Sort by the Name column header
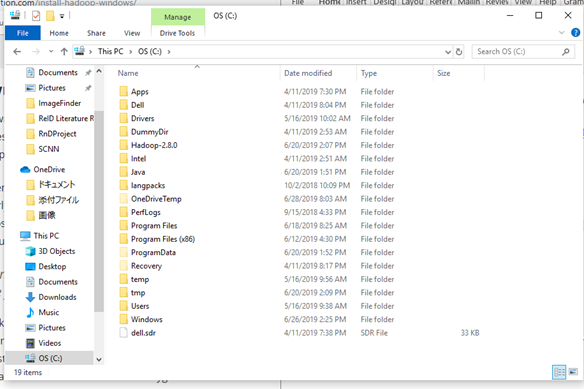The image size is (584, 389). point(128,73)
